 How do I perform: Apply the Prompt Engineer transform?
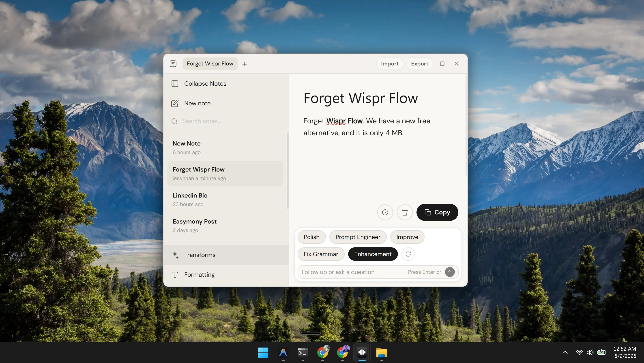[358, 237]
